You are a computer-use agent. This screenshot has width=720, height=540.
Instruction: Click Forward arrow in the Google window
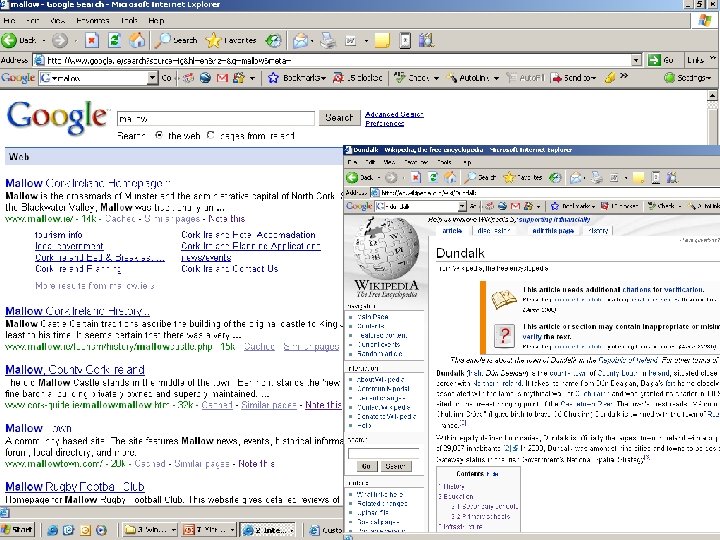59,40
